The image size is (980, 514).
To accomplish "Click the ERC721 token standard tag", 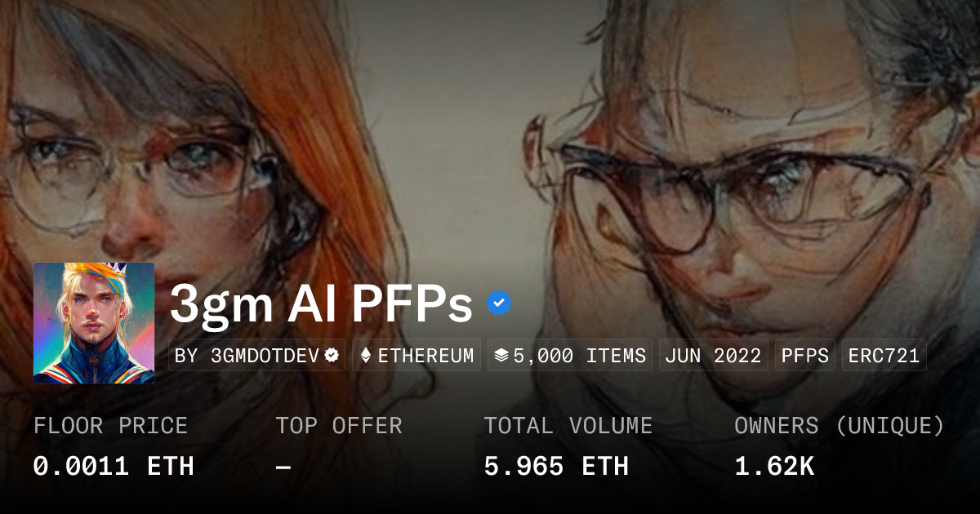I will pyautogui.click(x=884, y=356).
